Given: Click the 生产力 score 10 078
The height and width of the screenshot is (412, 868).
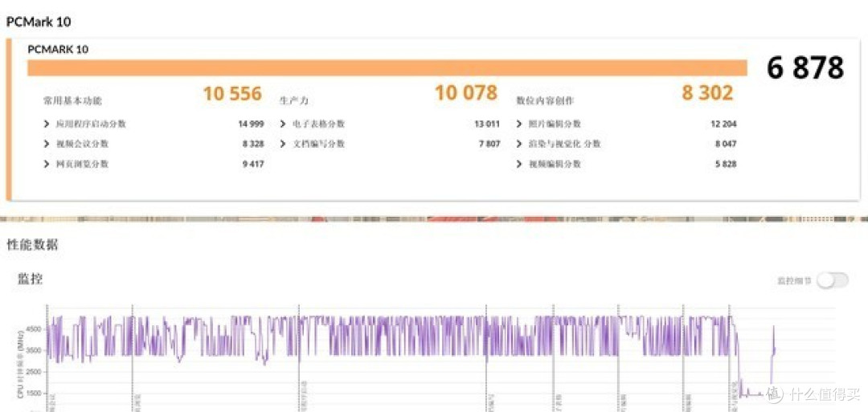Looking at the screenshot, I should [466, 93].
